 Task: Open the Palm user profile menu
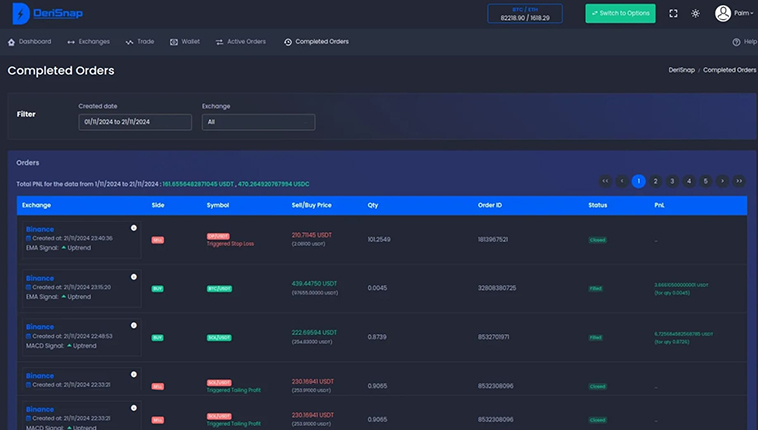point(735,13)
